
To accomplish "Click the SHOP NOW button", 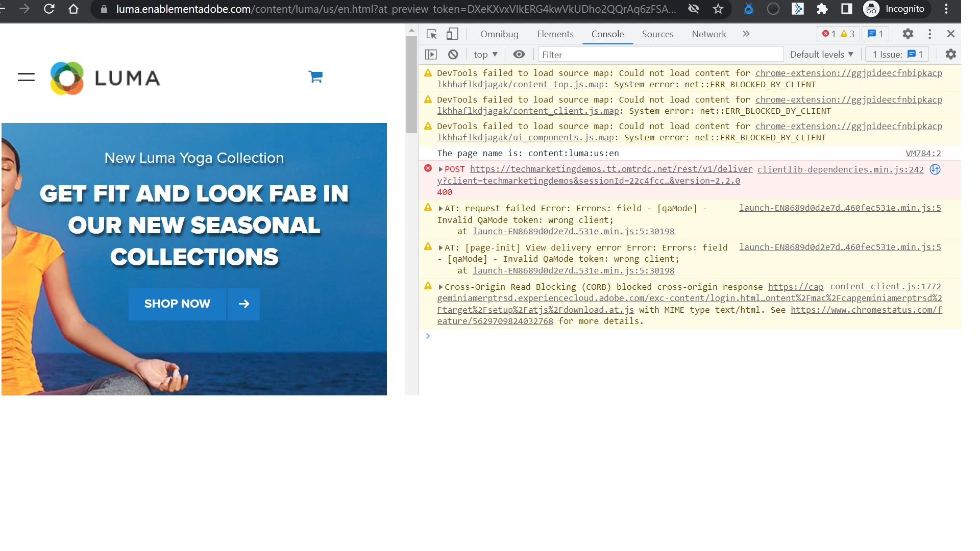I will click(x=177, y=304).
